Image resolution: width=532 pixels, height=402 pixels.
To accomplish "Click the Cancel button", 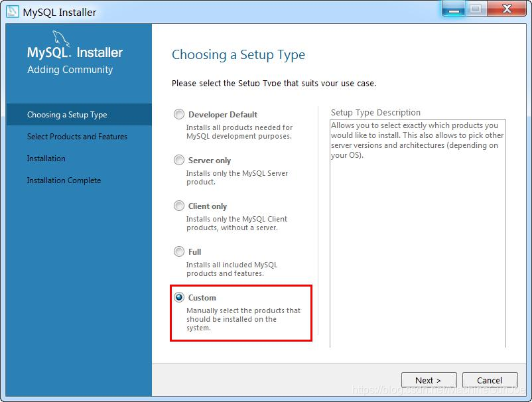I will (x=490, y=380).
